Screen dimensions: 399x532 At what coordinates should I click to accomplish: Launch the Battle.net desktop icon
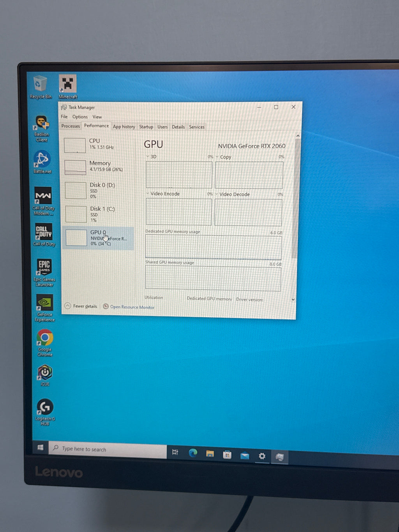click(x=42, y=162)
